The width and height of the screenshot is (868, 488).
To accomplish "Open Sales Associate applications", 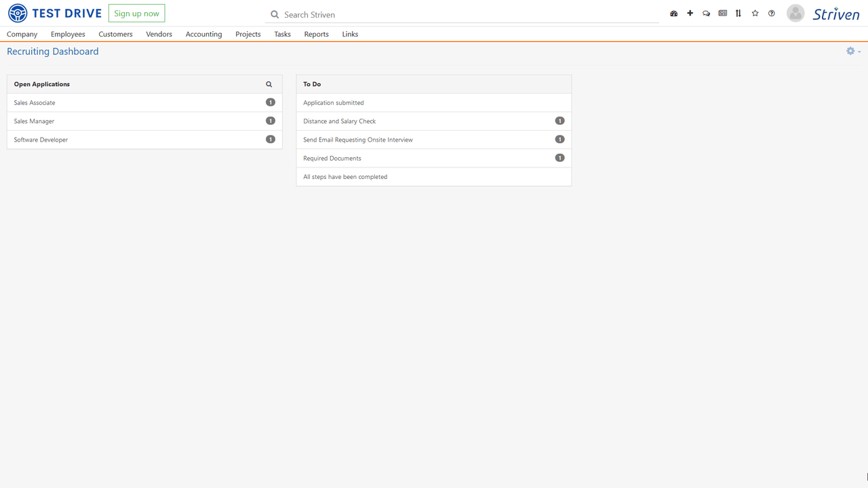I will [35, 103].
